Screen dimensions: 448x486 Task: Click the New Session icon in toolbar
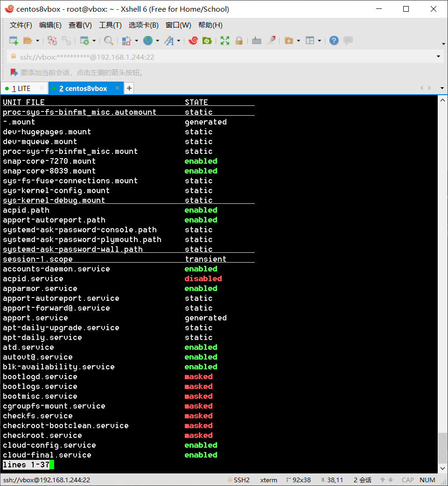point(14,41)
